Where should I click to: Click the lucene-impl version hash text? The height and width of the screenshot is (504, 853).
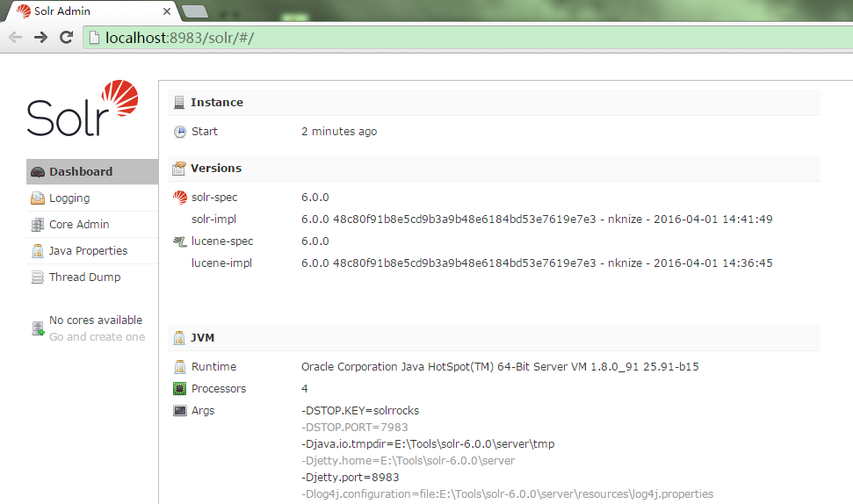[x=537, y=263]
